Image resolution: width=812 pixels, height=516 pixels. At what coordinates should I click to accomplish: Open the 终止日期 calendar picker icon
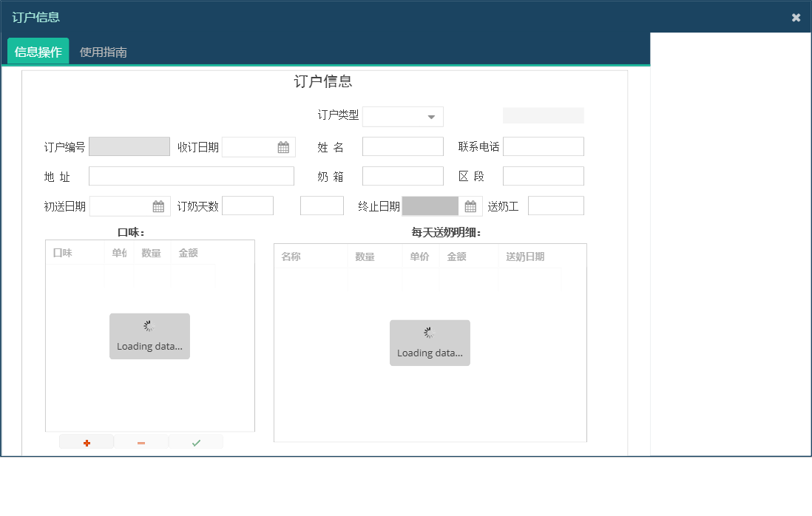pyautogui.click(x=471, y=206)
